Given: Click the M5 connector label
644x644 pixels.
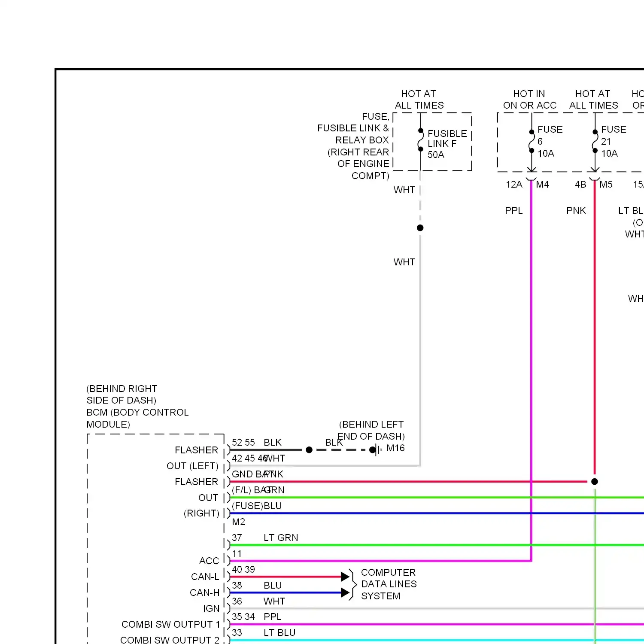Looking at the screenshot, I should click(x=606, y=185).
